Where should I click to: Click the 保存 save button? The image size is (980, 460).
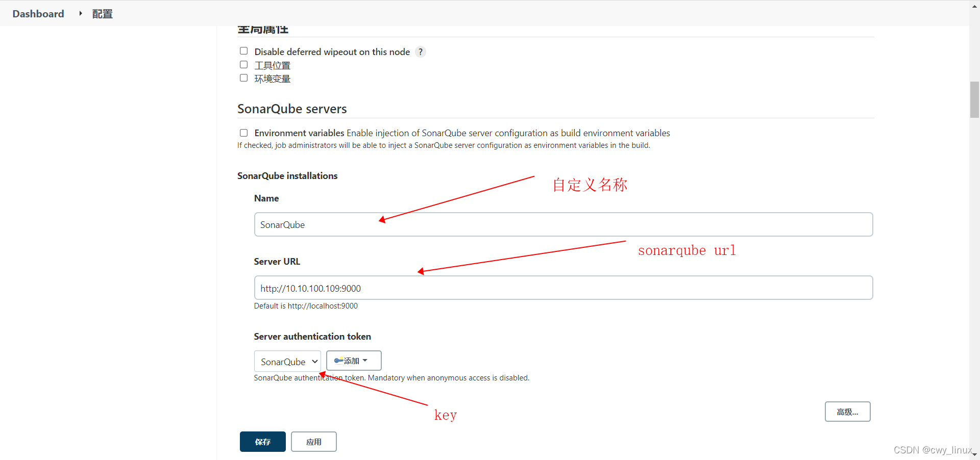(x=263, y=442)
